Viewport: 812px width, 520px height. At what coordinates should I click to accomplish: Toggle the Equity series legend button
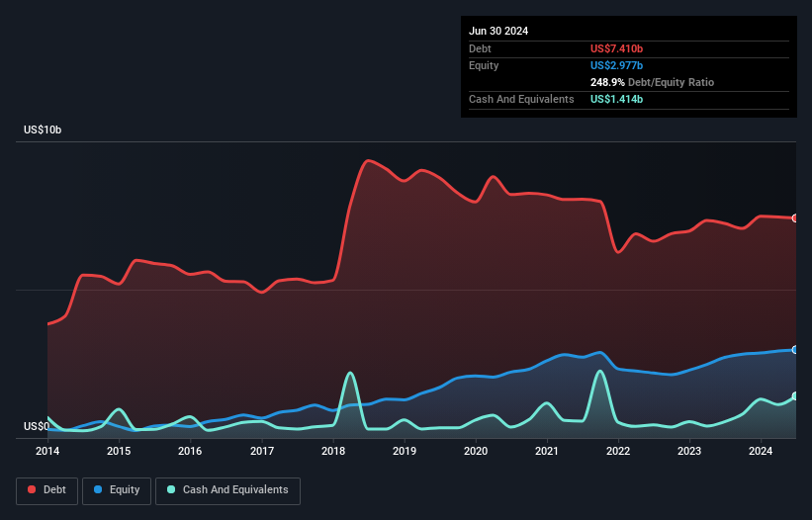point(117,490)
